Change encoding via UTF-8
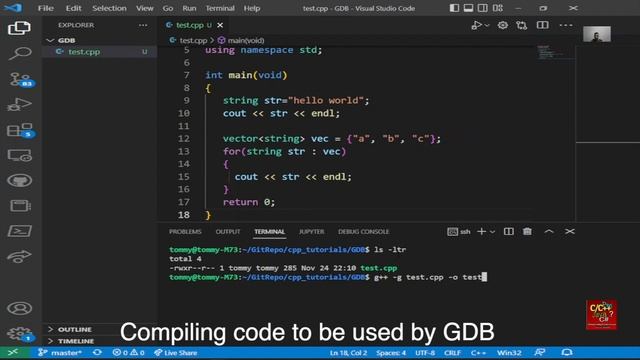This screenshot has width=640, height=360. coord(425,353)
